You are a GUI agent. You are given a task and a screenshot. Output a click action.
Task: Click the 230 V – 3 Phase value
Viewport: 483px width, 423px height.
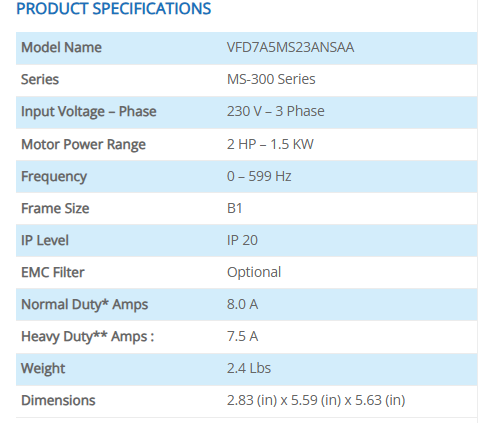pyautogui.click(x=276, y=111)
